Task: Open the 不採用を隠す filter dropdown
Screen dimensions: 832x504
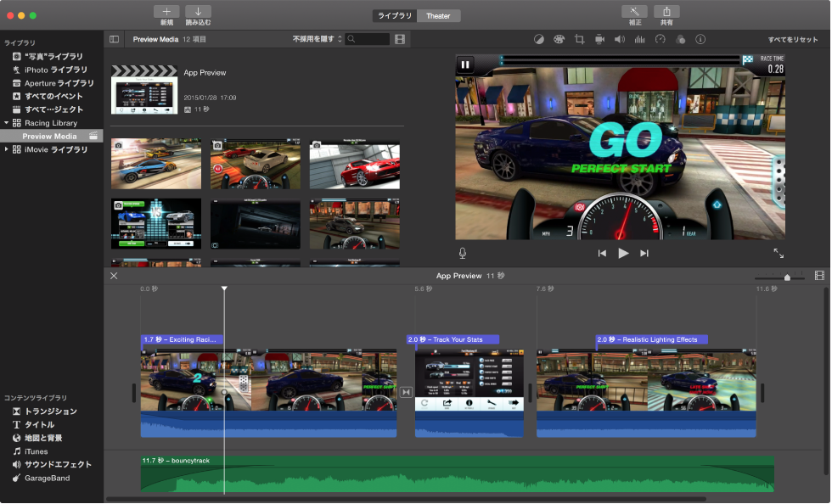Action: point(317,39)
